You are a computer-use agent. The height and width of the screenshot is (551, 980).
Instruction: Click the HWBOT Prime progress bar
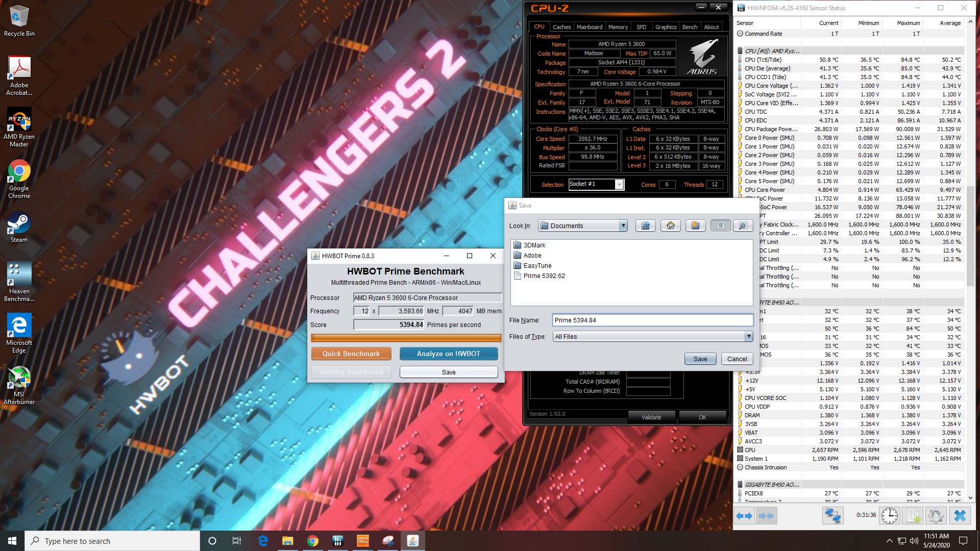406,338
